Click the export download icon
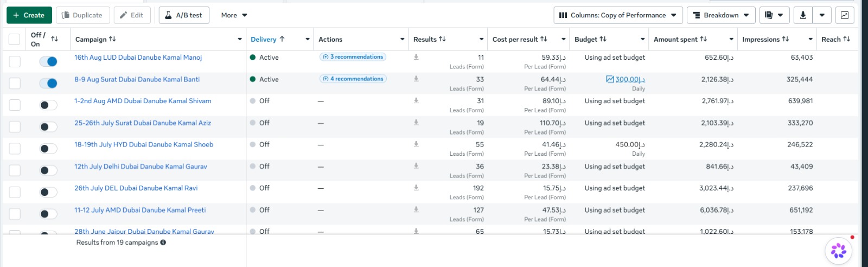Screen dimensions: 868x267 point(803,15)
